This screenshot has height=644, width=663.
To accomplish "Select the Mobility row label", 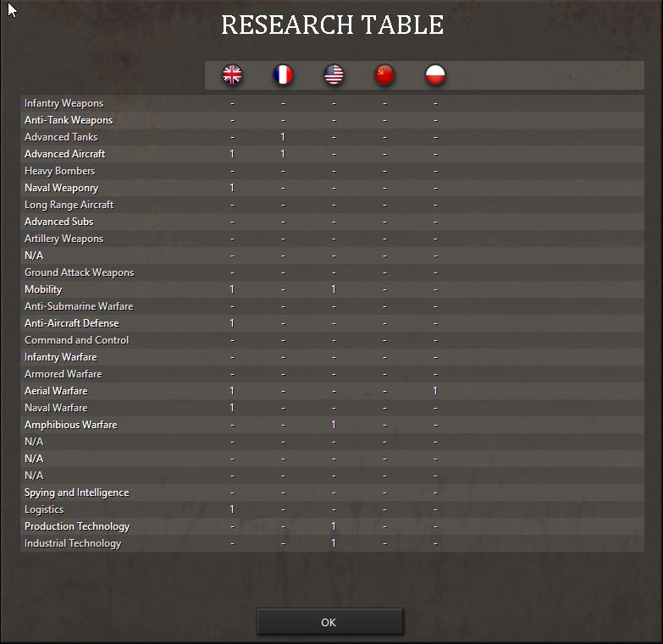I will pyautogui.click(x=43, y=289).
